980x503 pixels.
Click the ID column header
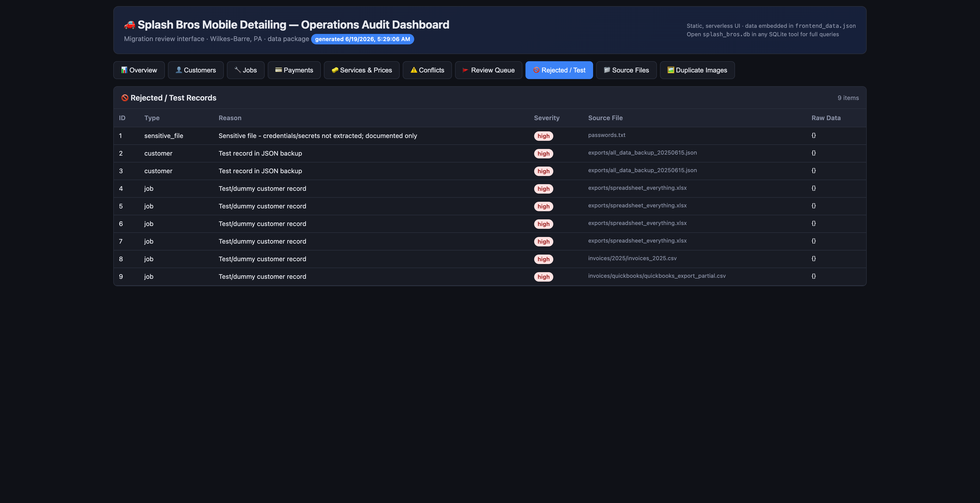122,118
